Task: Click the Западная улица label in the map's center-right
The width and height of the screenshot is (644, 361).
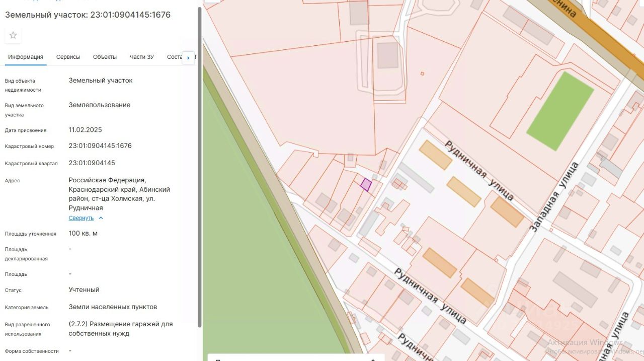Action: pos(554,197)
